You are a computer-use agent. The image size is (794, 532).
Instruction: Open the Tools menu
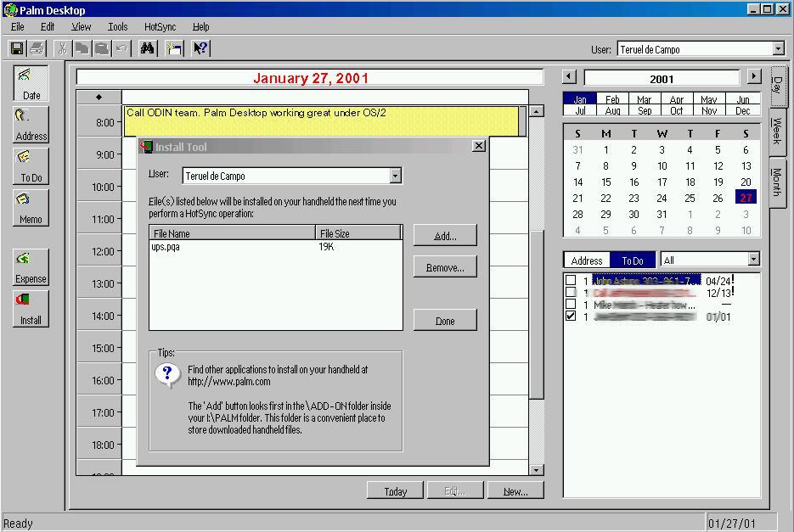coord(117,27)
